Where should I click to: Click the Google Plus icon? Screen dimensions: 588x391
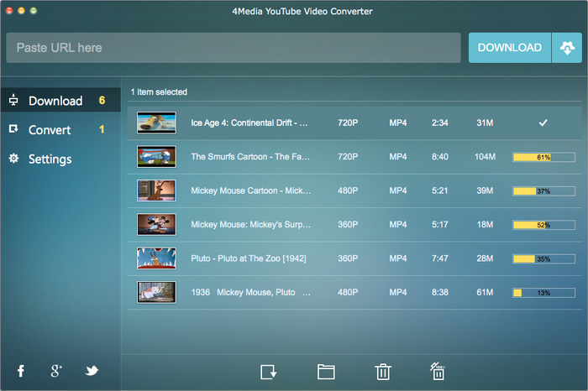click(55, 371)
